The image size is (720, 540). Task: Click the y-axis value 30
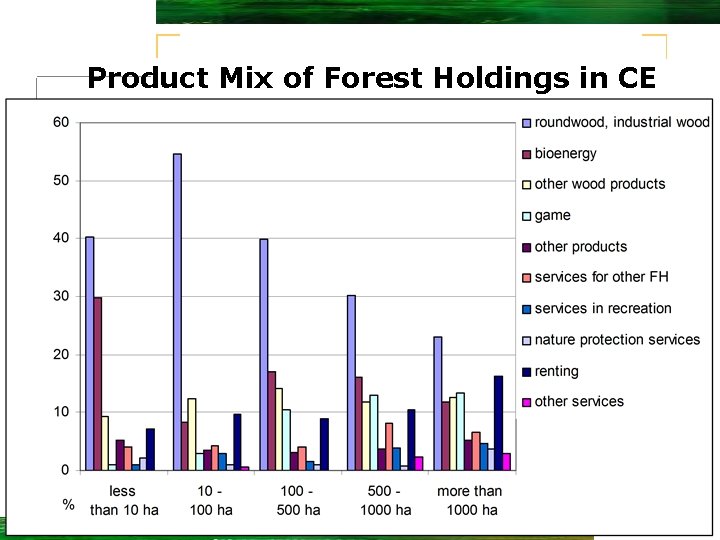point(61,296)
